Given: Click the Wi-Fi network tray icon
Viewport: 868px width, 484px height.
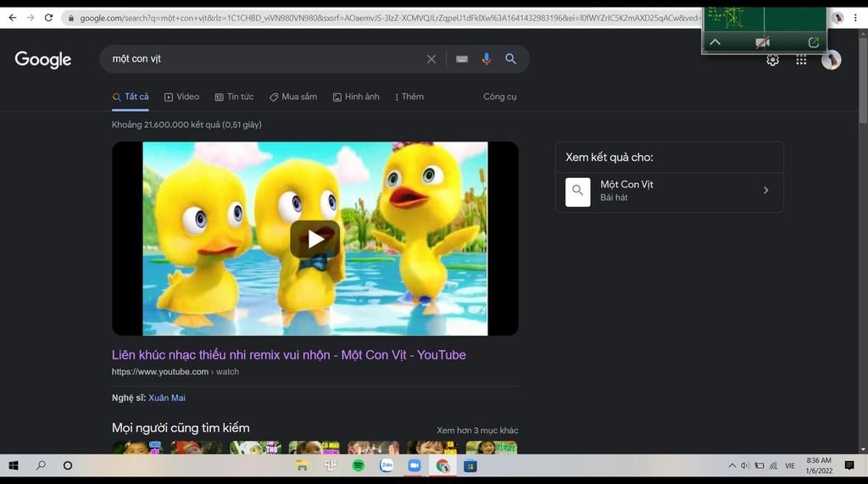Looking at the screenshot, I should pyautogui.click(x=773, y=465).
